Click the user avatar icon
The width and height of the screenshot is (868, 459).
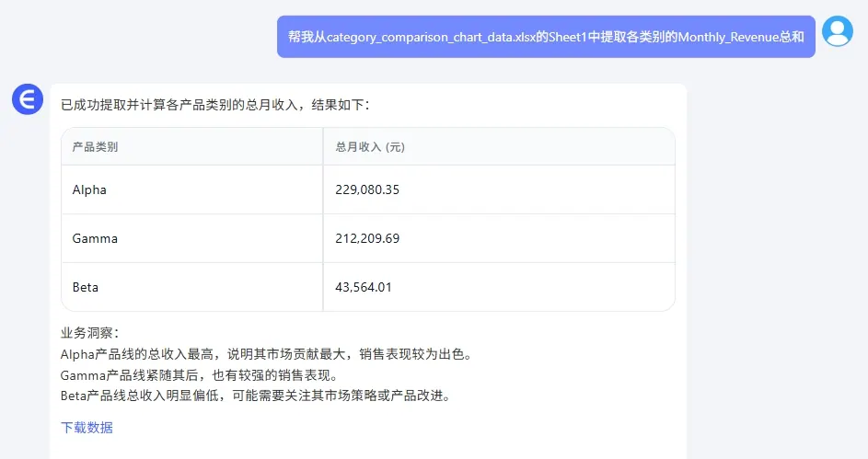[837, 31]
